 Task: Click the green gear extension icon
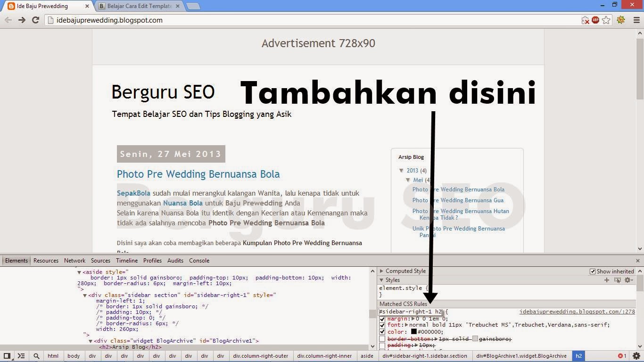pos(621,20)
